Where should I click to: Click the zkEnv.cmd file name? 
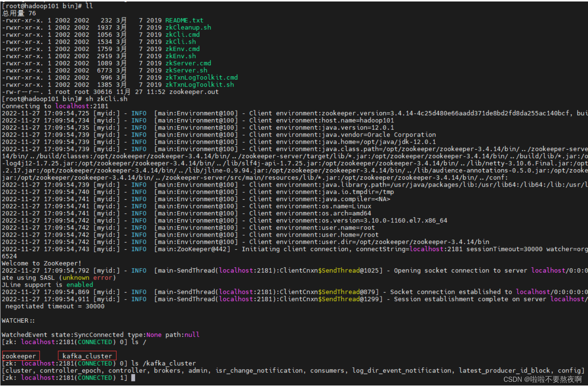(182, 49)
